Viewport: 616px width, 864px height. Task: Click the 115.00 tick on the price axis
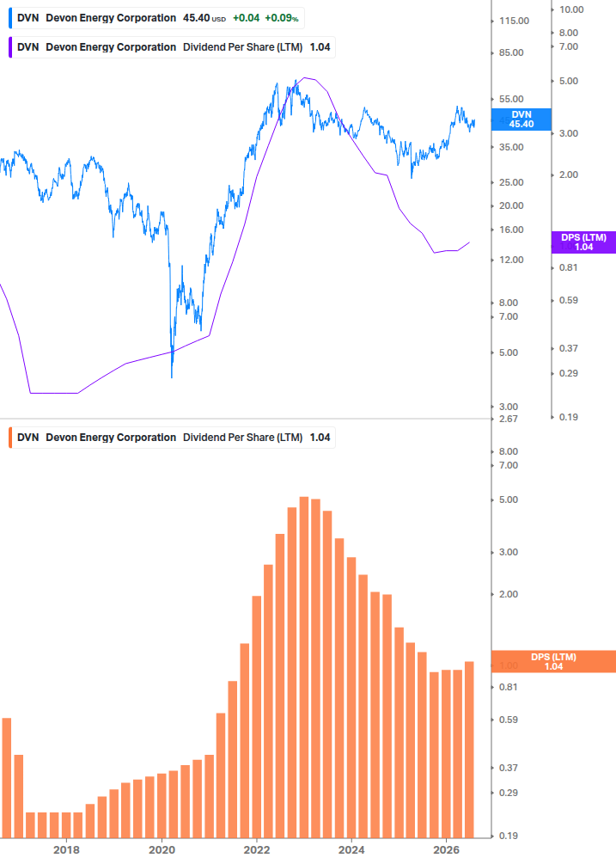[x=514, y=21]
